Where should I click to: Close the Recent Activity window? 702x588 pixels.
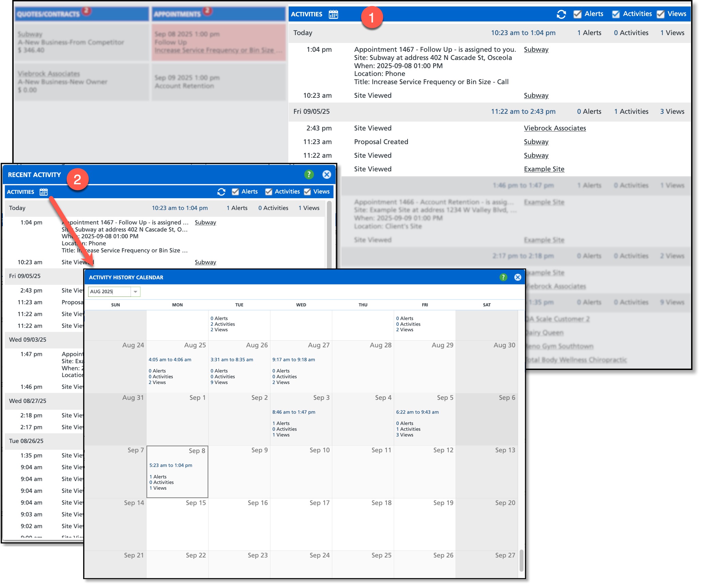pyautogui.click(x=326, y=174)
